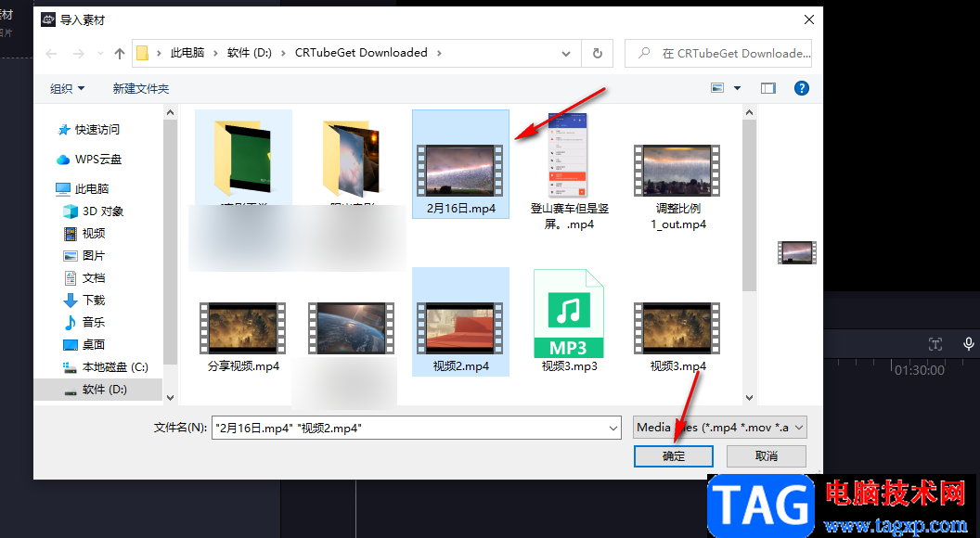Screen dimensions: 980x538
Task: Select 视频3.mp4 video file
Action: [x=677, y=337]
